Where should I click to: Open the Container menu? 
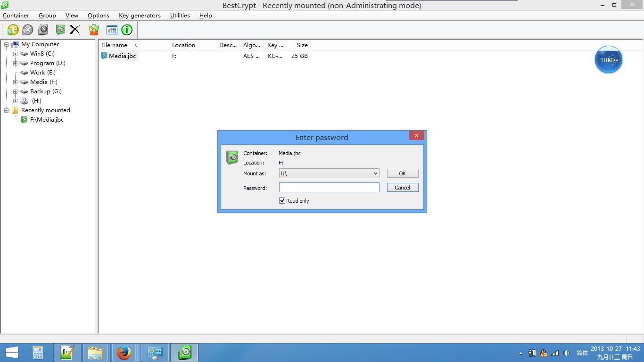coord(16,16)
